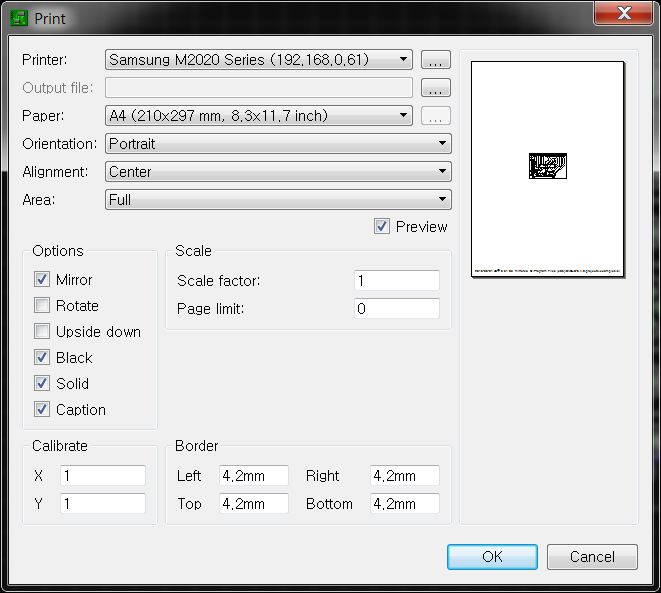Click the Top border input field
The width and height of the screenshot is (661, 593).
point(254,503)
